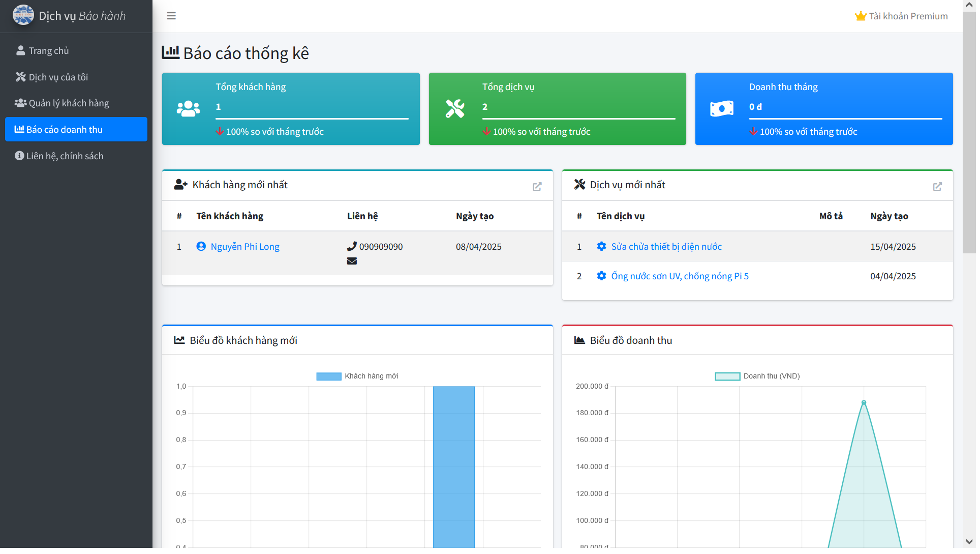The image size is (980, 554).
Task: Open external link icon in Dịch vụ mới nhất
Action: [937, 187]
